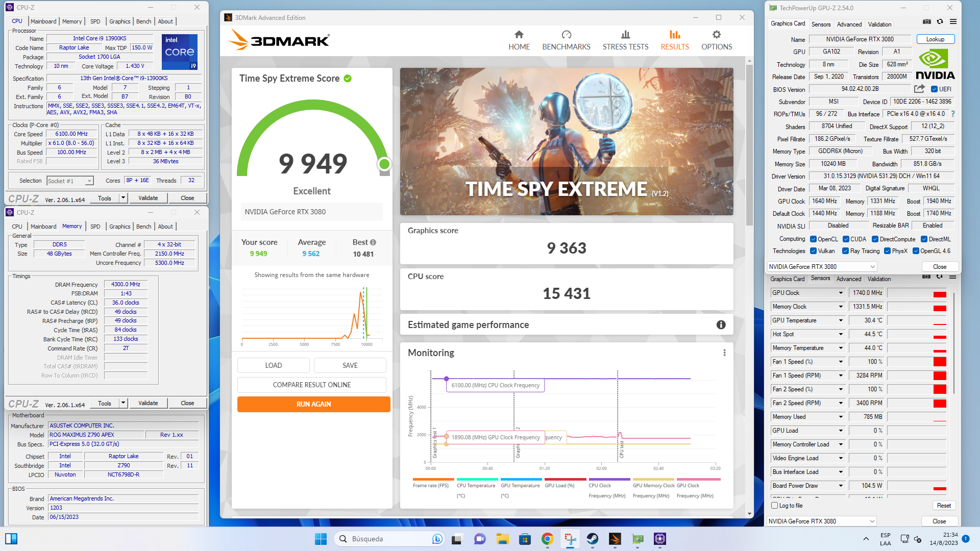This screenshot has width=980, height=551.
Task: Click RUN AGAIN button
Action: point(313,404)
